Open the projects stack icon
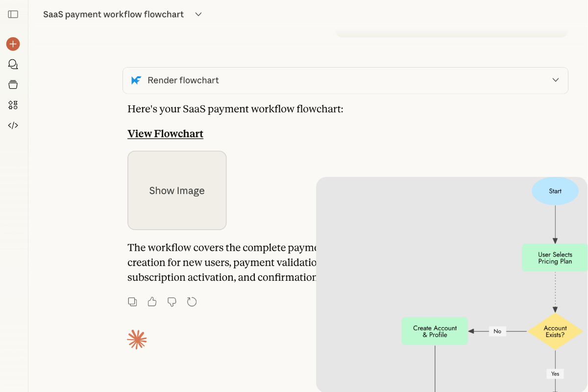The width and height of the screenshot is (588, 392). (x=13, y=85)
